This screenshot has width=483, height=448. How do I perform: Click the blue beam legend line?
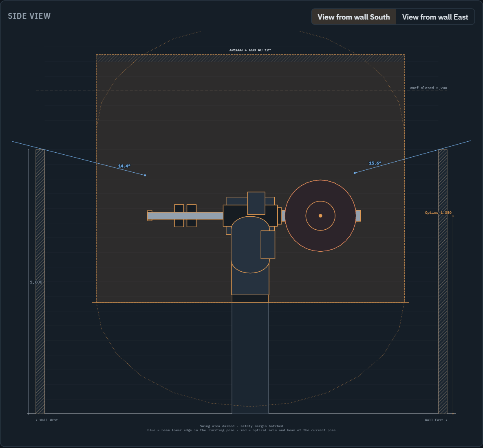[x=241, y=430]
